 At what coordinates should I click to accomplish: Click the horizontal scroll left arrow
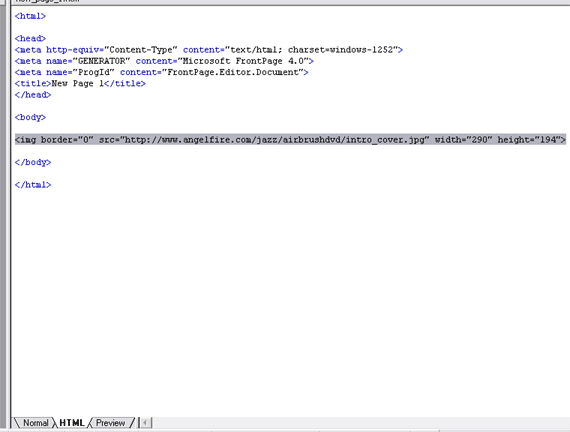145,423
